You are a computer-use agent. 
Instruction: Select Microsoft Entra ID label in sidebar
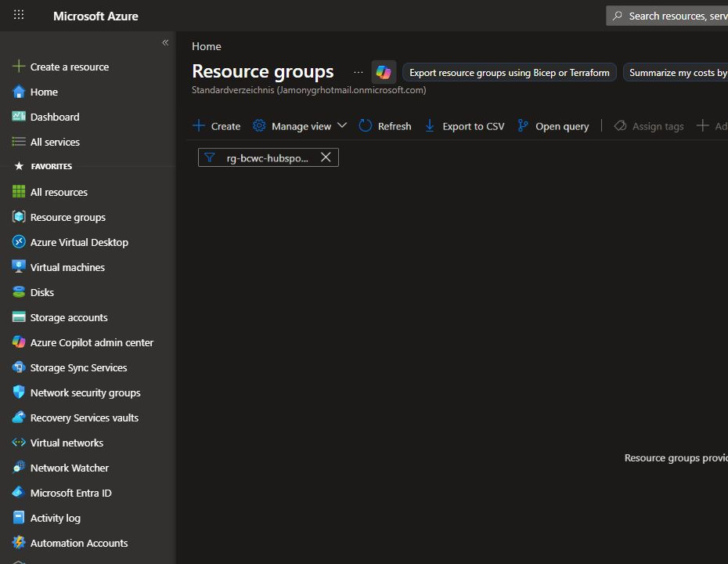click(71, 493)
